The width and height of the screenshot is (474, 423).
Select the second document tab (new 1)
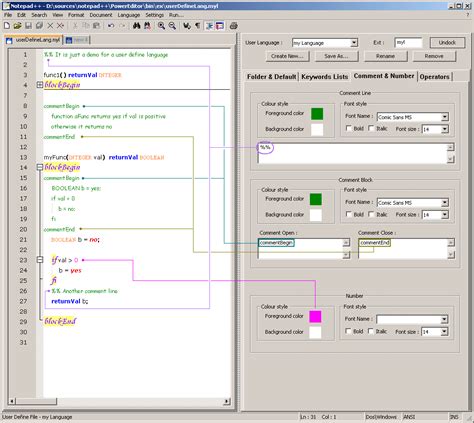click(x=77, y=40)
